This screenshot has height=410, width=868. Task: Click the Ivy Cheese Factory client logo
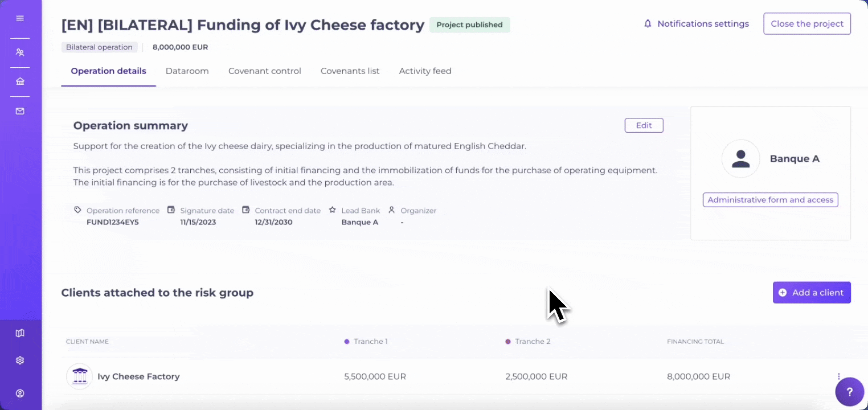coord(80,376)
